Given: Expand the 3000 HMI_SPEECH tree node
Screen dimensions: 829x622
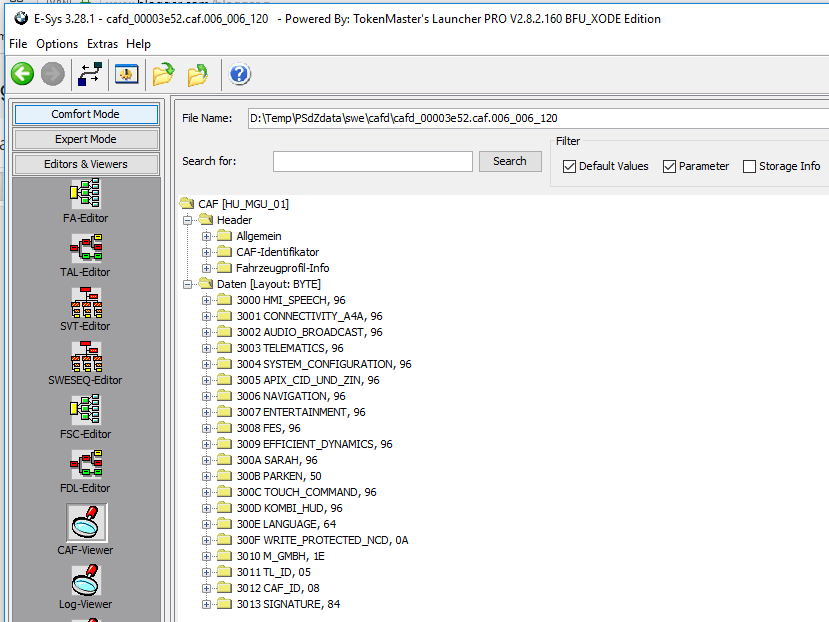Looking at the screenshot, I should 207,300.
